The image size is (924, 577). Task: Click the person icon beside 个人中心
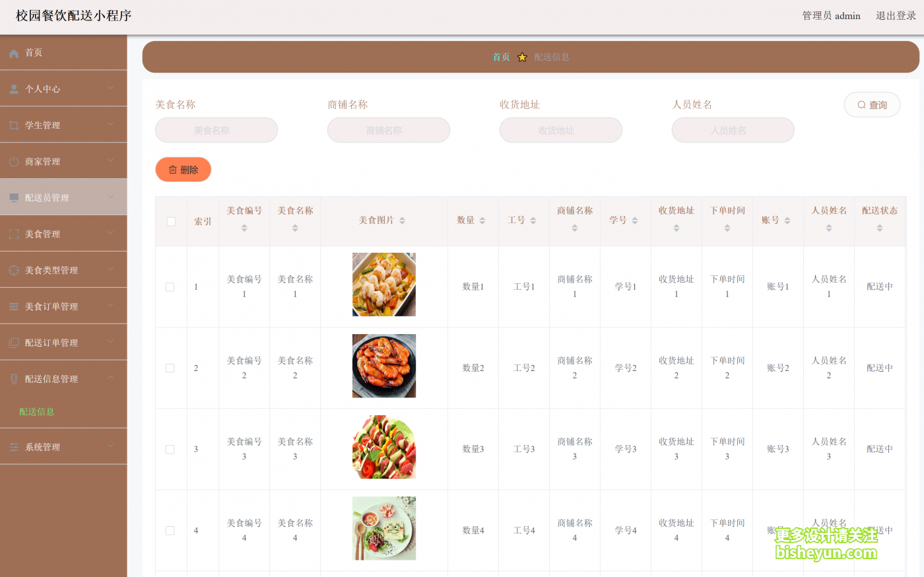pos(14,89)
